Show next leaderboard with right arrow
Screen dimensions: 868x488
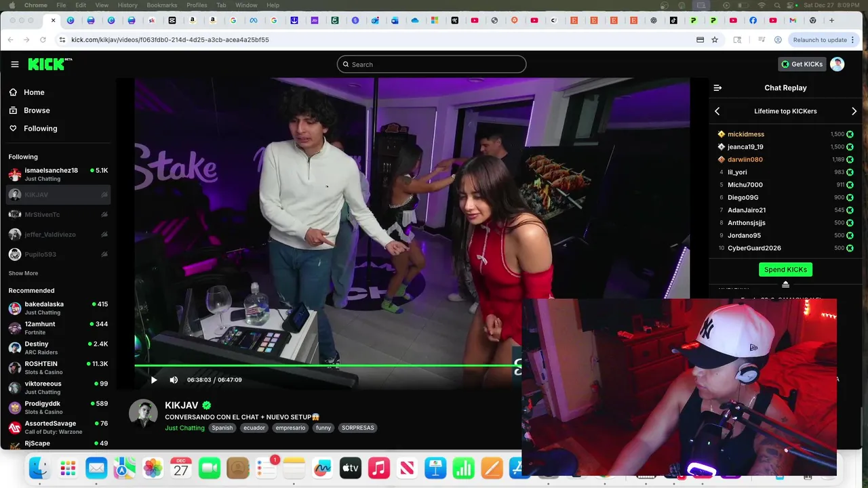click(854, 111)
